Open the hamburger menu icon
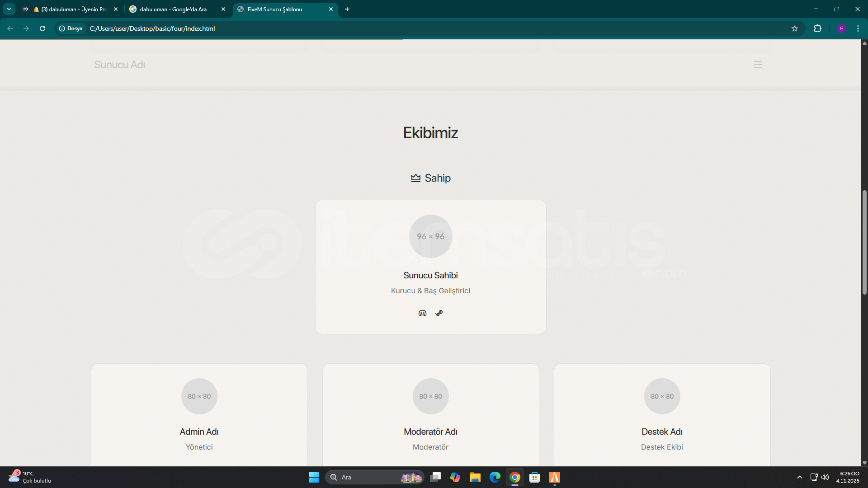Screen dimensions: 868x488 click(x=758, y=65)
